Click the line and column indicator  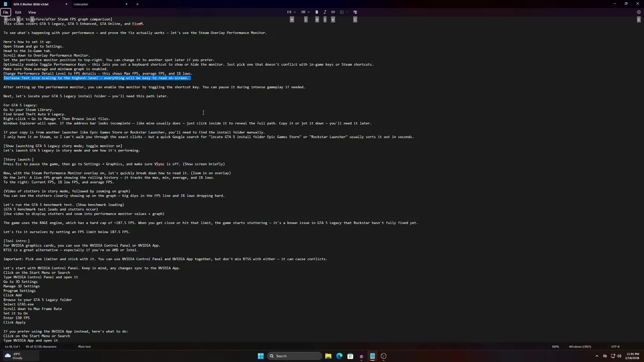click(12, 346)
